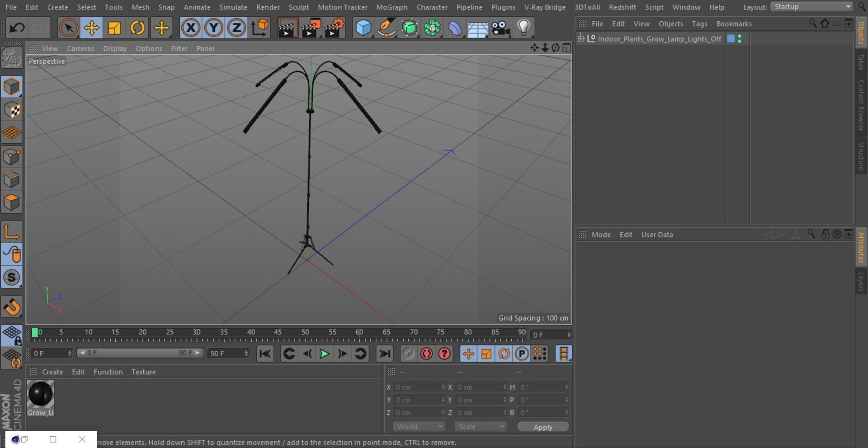The image size is (868, 448).
Task: Activate the Rotate tool
Action: click(138, 28)
